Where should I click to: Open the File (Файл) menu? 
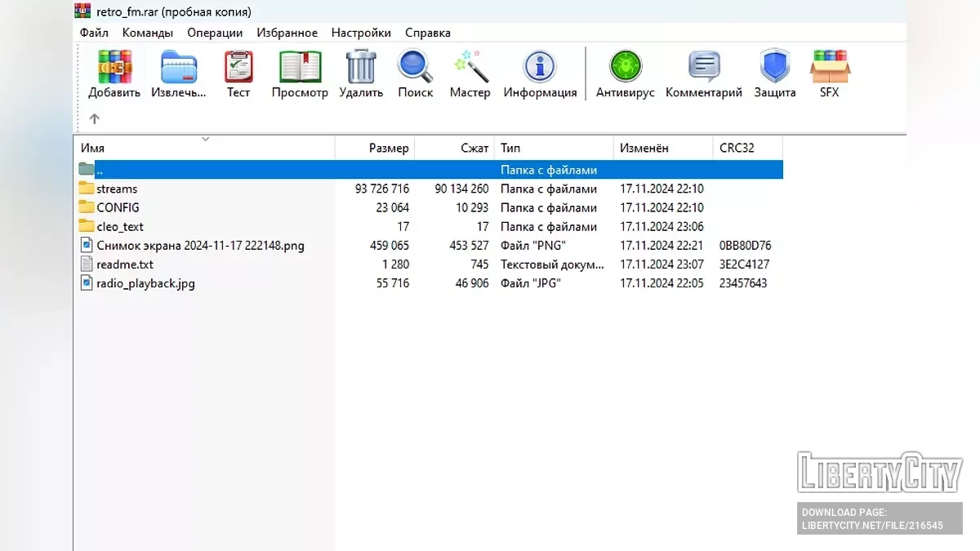pyautogui.click(x=94, y=33)
